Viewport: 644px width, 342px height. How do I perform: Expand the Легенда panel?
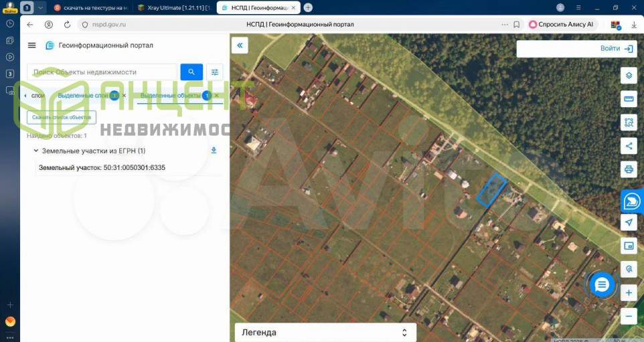pyautogui.click(x=325, y=333)
